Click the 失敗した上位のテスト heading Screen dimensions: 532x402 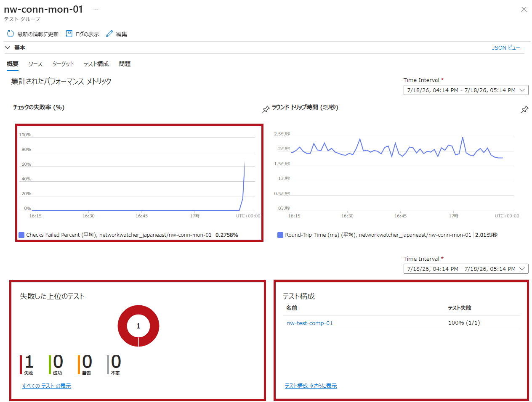point(52,296)
